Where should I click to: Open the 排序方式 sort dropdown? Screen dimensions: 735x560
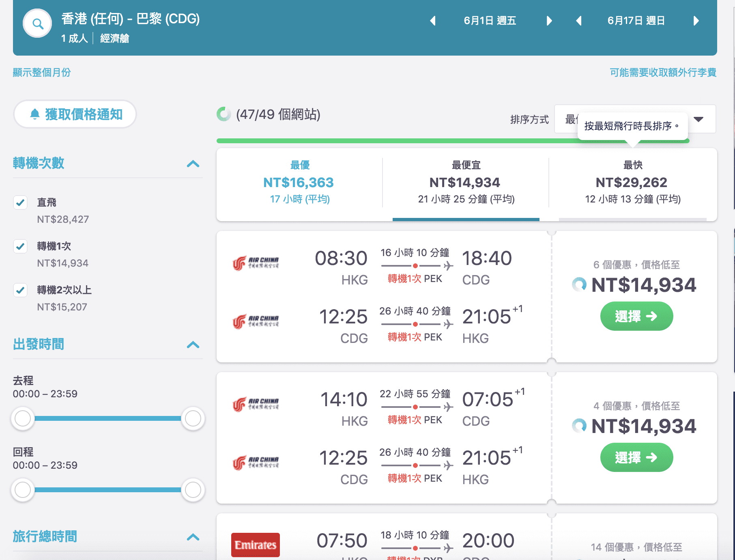click(635, 119)
